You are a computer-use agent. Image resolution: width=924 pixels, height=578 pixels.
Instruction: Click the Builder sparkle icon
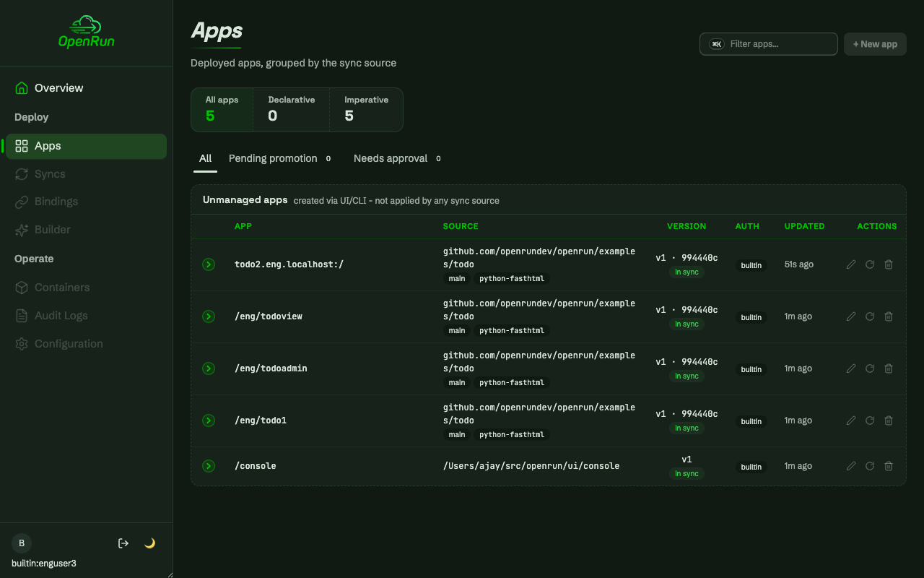click(22, 230)
